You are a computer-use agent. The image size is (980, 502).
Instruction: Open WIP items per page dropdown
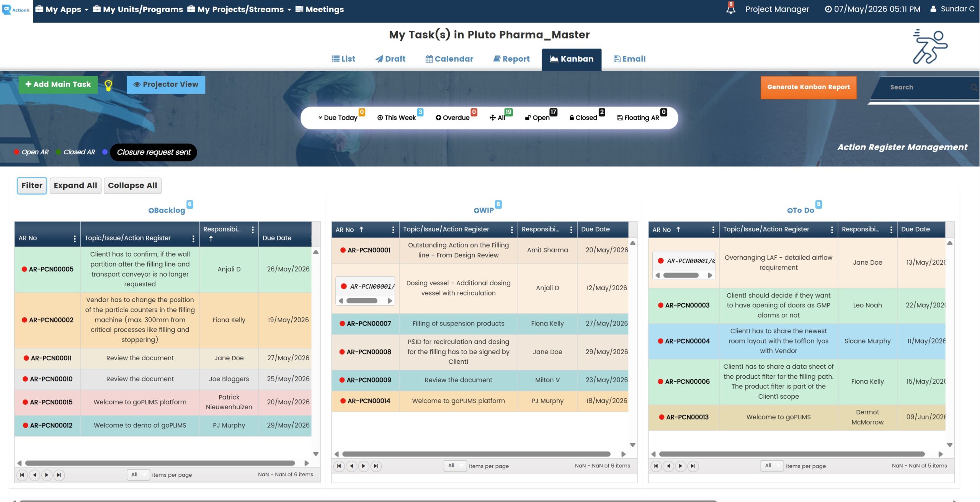[455, 466]
